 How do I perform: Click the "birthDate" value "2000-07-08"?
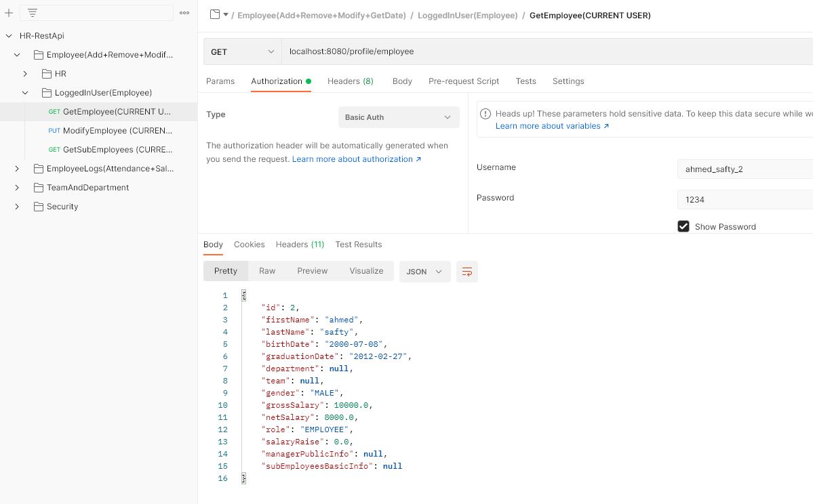pyautogui.click(x=354, y=344)
